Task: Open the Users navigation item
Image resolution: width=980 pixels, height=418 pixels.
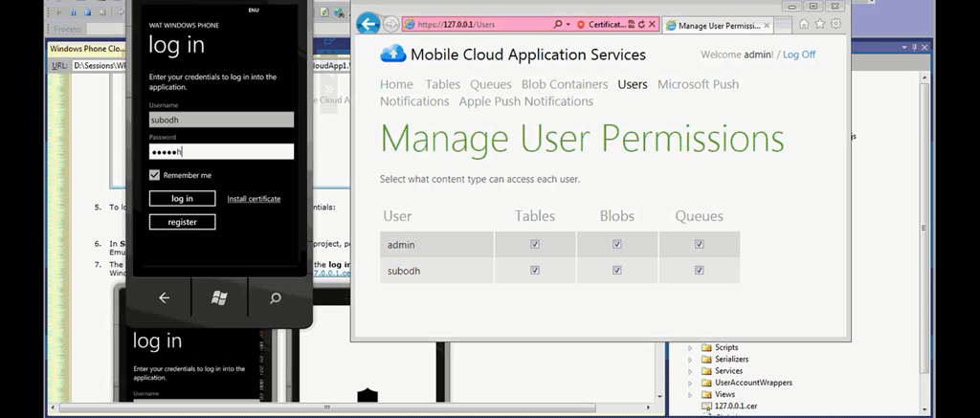Action: 633,84
